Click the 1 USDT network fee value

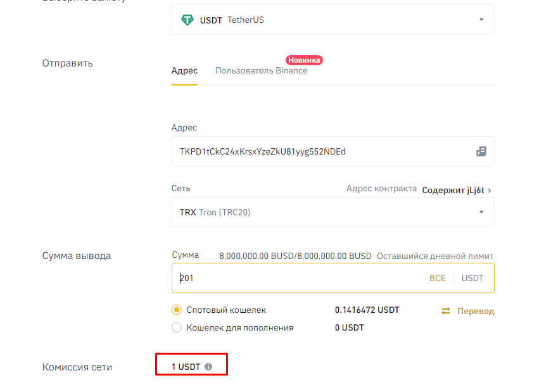click(x=186, y=367)
